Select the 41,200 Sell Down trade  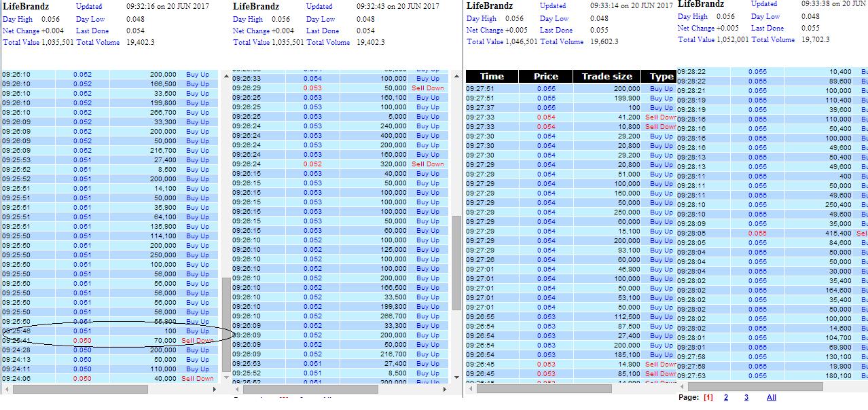[571, 117]
